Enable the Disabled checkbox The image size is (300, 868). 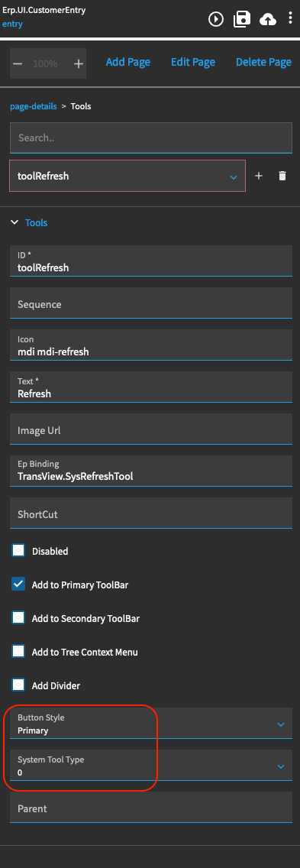[18, 550]
